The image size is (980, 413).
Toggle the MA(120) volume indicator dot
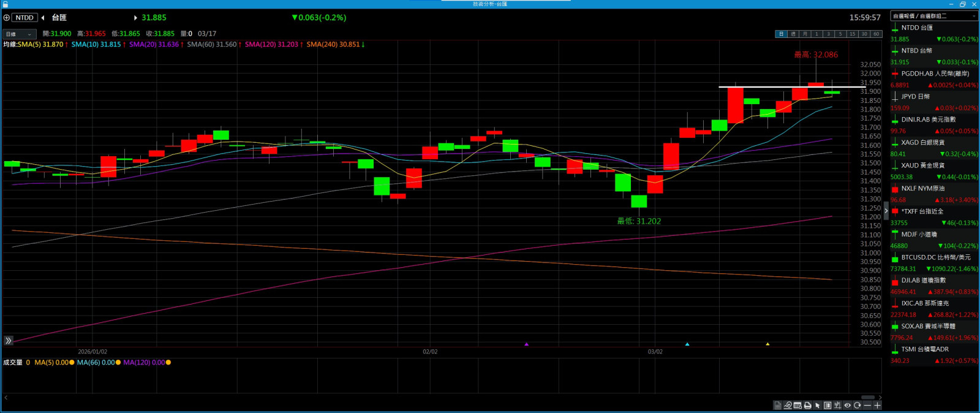pos(168,363)
